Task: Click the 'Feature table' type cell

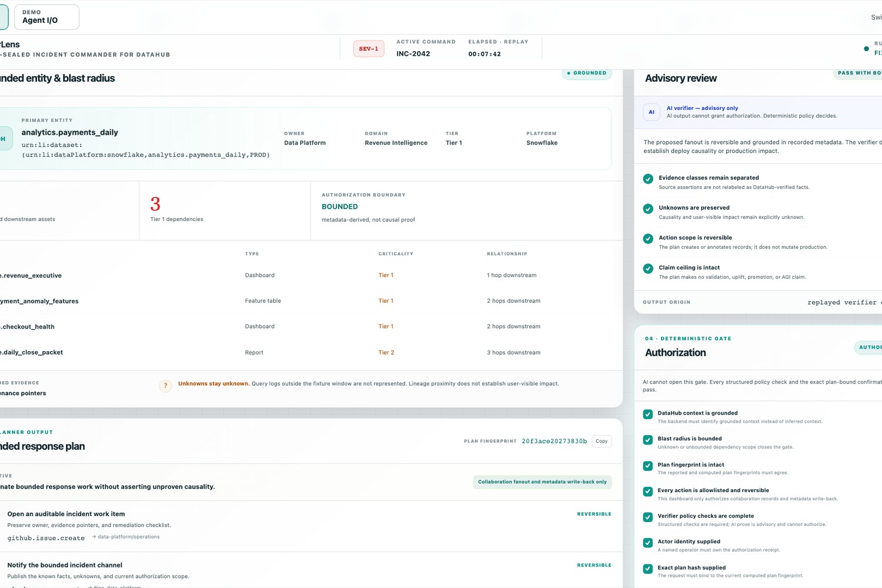Action: pyautogui.click(x=263, y=301)
